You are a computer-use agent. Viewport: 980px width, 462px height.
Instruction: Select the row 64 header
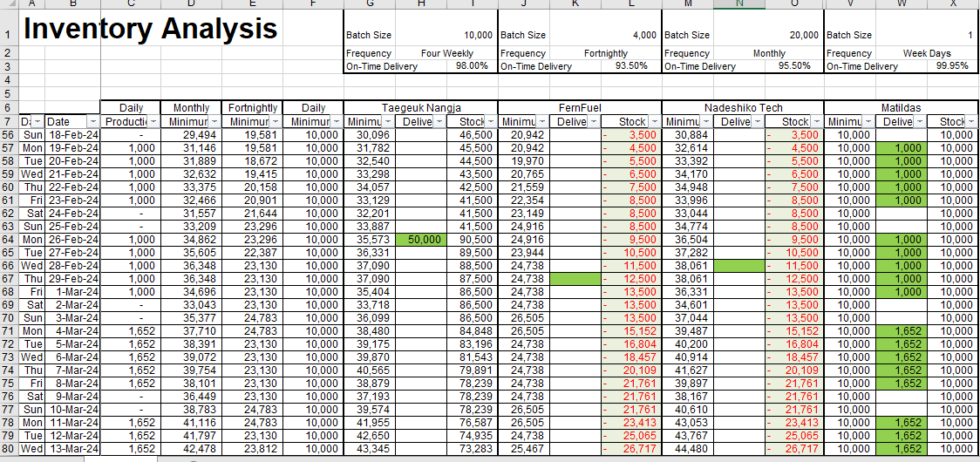[10, 239]
